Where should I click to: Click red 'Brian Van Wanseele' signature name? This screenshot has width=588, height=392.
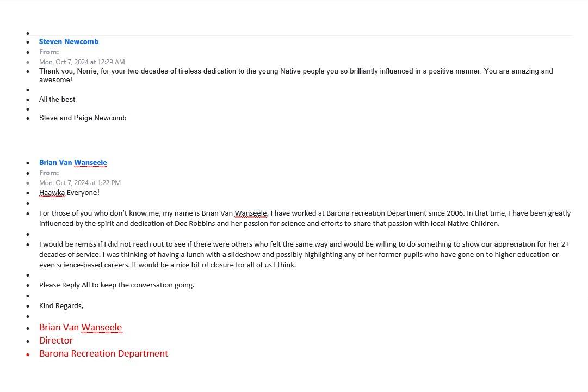[81, 327]
